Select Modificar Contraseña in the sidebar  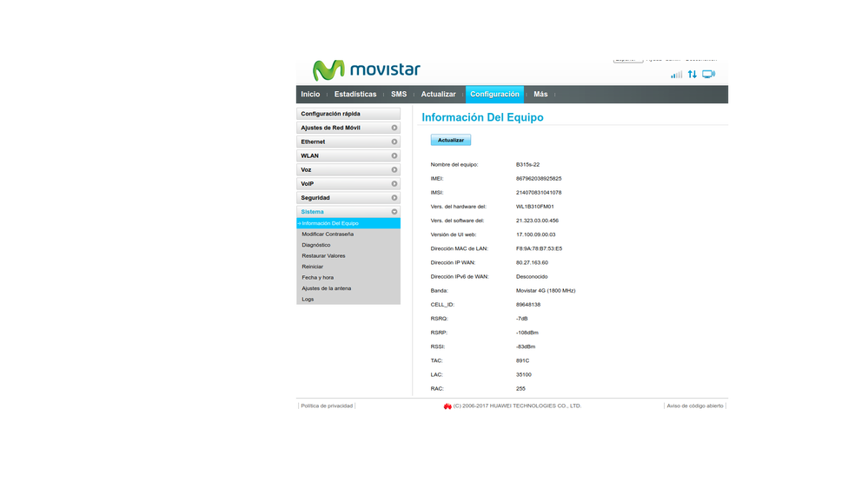click(x=328, y=234)
